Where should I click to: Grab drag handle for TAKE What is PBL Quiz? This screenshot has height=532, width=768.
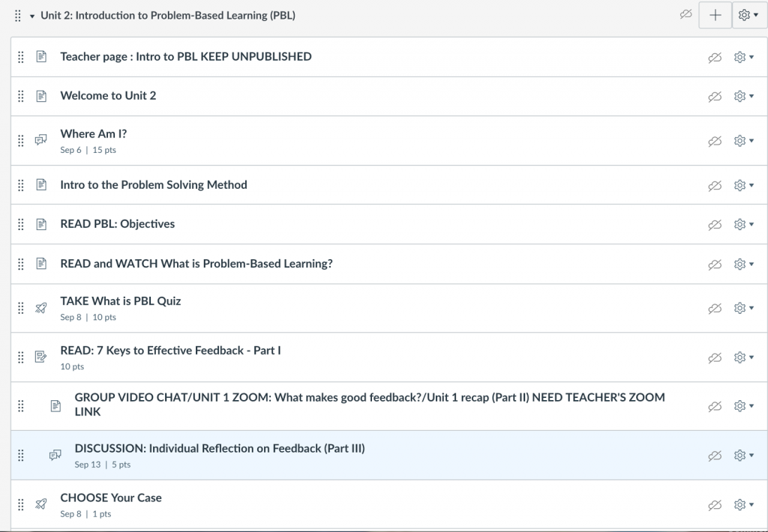pyautogui.click(x=20, y=308)
